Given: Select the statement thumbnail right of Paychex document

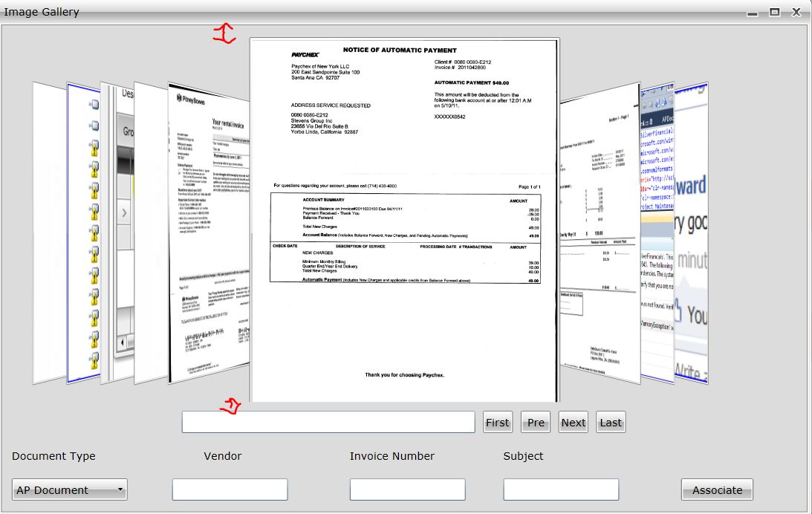Looking at the screenshot, I should click(600, 233).
